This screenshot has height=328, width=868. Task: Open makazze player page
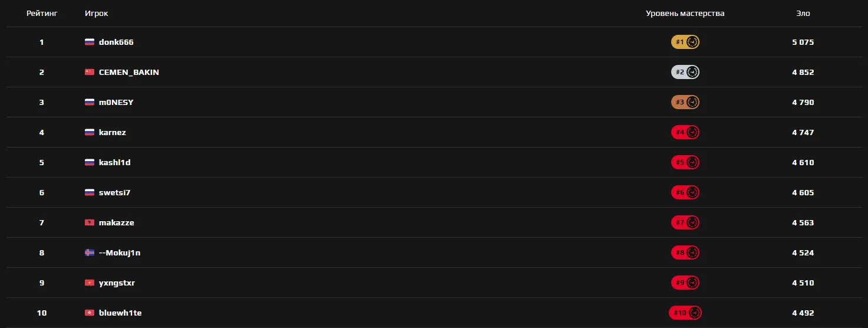pos(117,222)
